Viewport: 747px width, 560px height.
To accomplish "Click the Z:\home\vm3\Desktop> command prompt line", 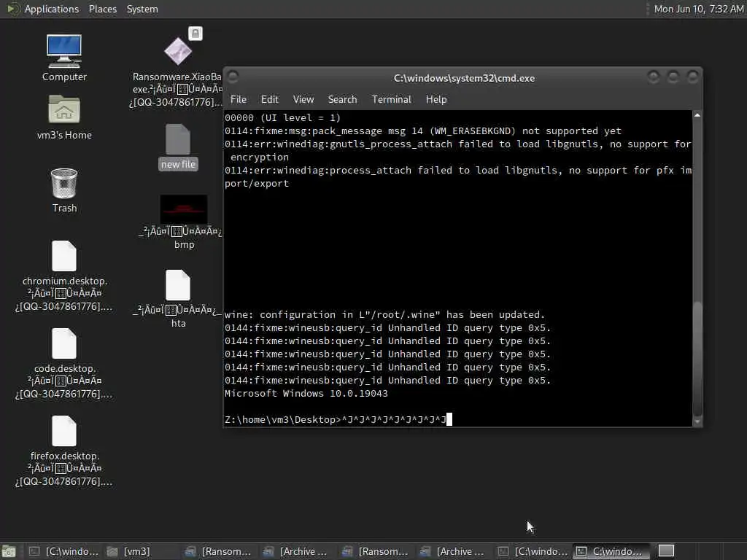I will 338,419.
